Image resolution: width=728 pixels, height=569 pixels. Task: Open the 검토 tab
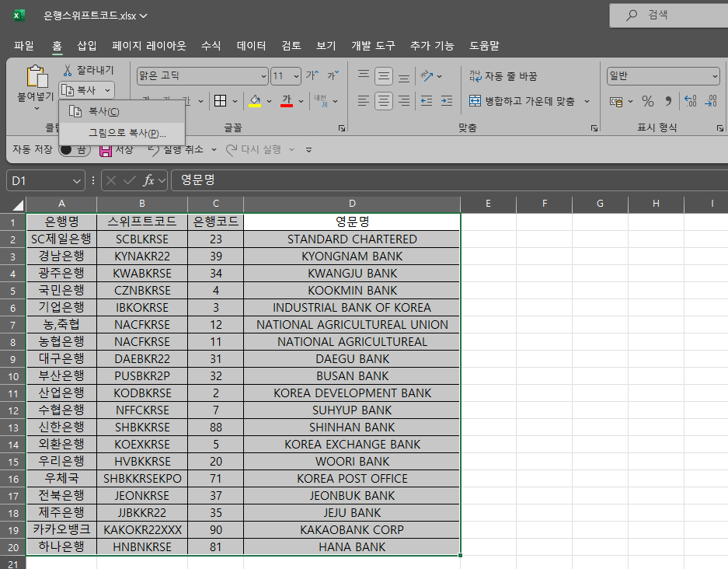click(291, 46)
